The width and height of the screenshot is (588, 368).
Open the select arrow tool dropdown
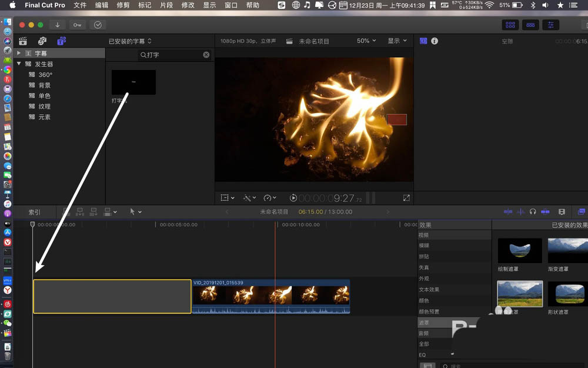point(135,212)
